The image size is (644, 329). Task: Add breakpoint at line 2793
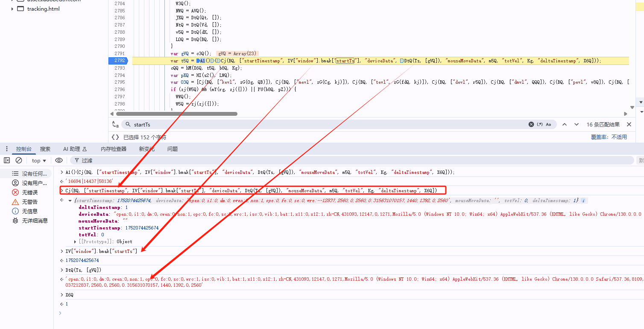click(120, 68)
